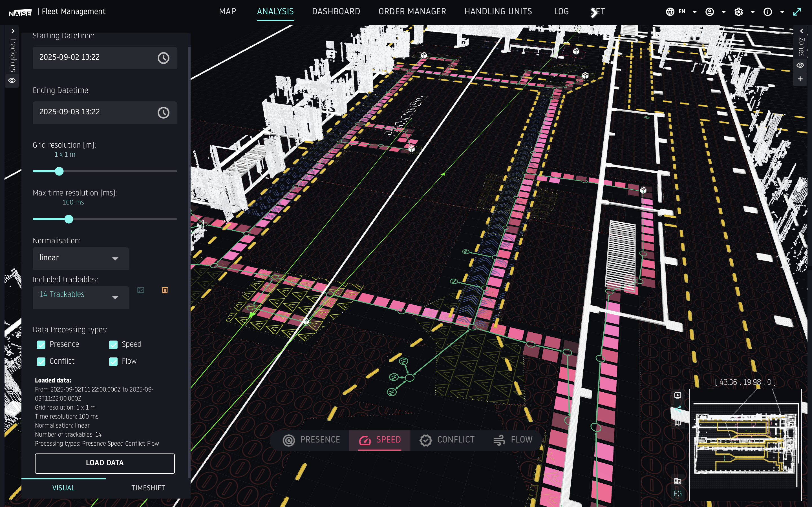Click the add zone plus icon
Screen dimensions: 812x507
(800, 79)
